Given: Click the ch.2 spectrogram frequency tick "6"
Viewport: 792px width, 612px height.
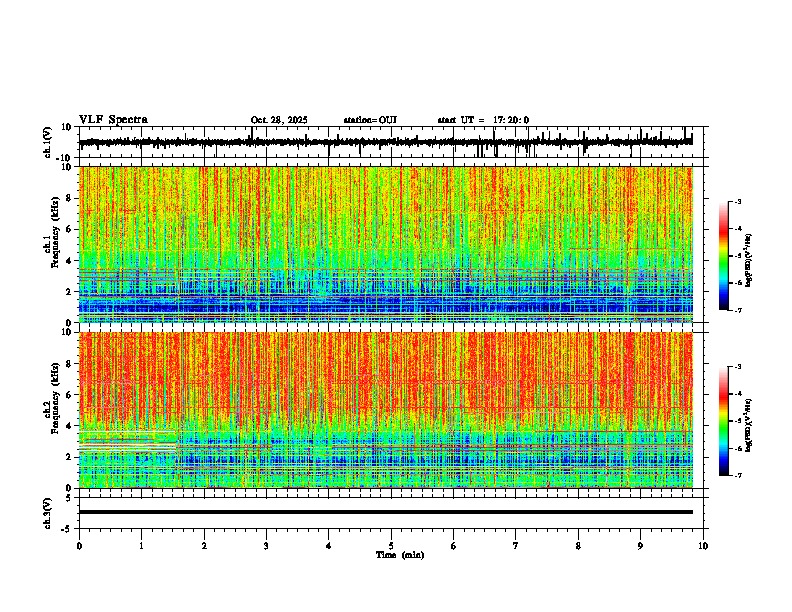Looking at the screenshot, I should coord(71,394).
